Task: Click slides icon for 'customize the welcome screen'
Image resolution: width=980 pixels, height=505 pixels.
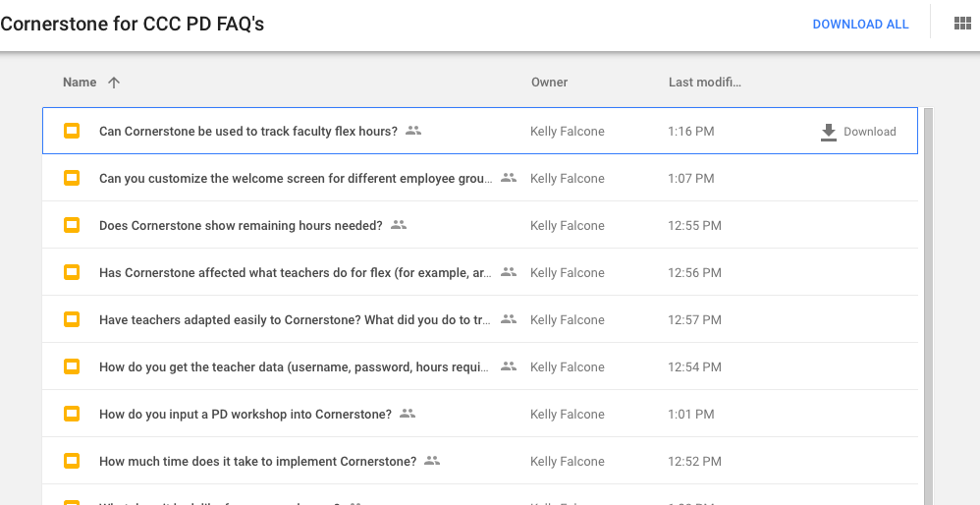Action: (72, 178)
